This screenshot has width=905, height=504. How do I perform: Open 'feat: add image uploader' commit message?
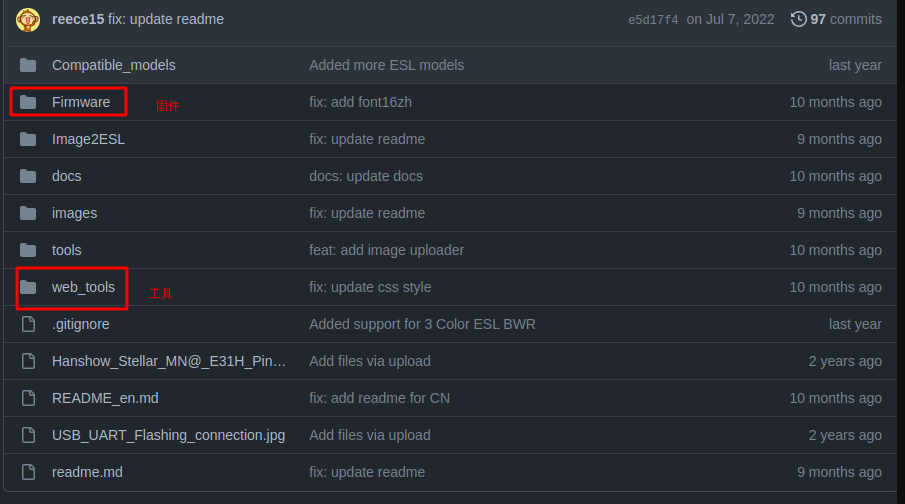(386, 250)
